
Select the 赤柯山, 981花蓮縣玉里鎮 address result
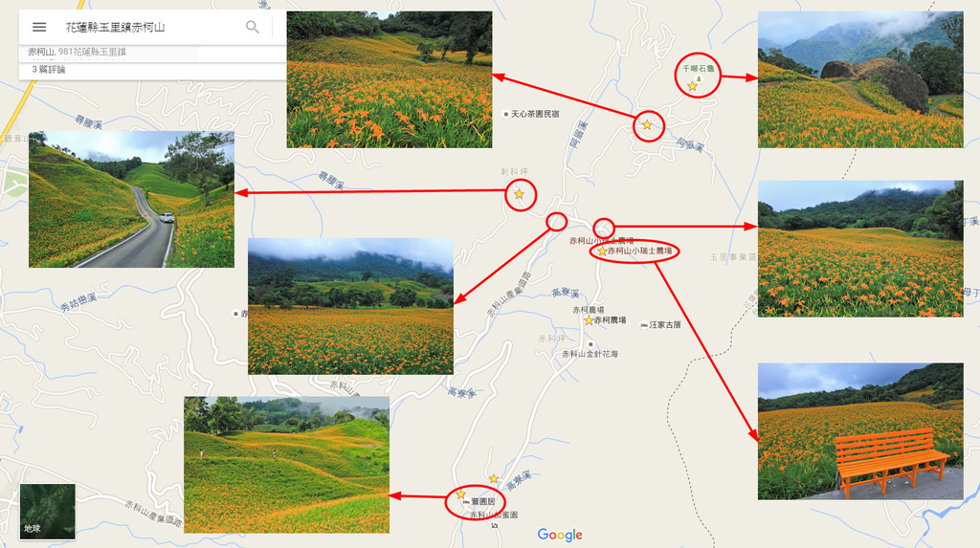77,52
